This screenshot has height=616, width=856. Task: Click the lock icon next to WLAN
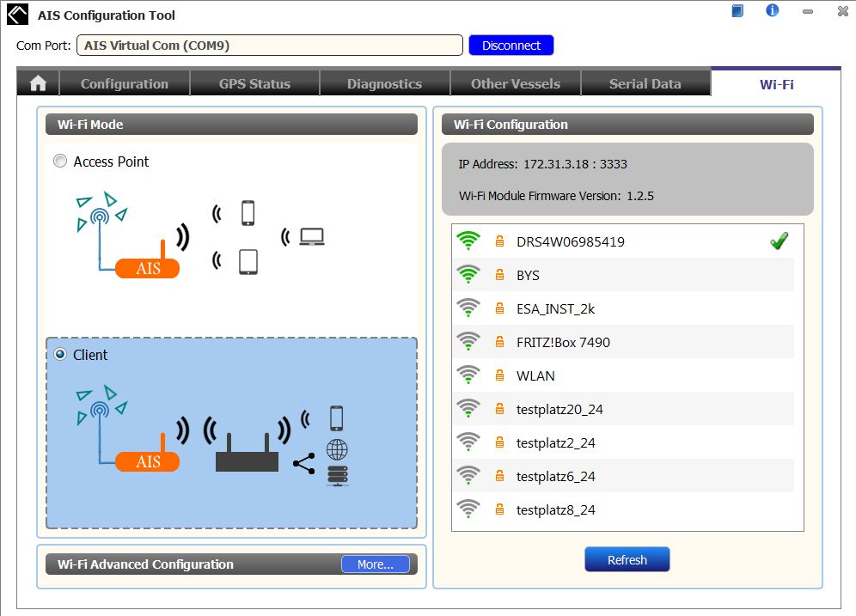coord(499,376)
